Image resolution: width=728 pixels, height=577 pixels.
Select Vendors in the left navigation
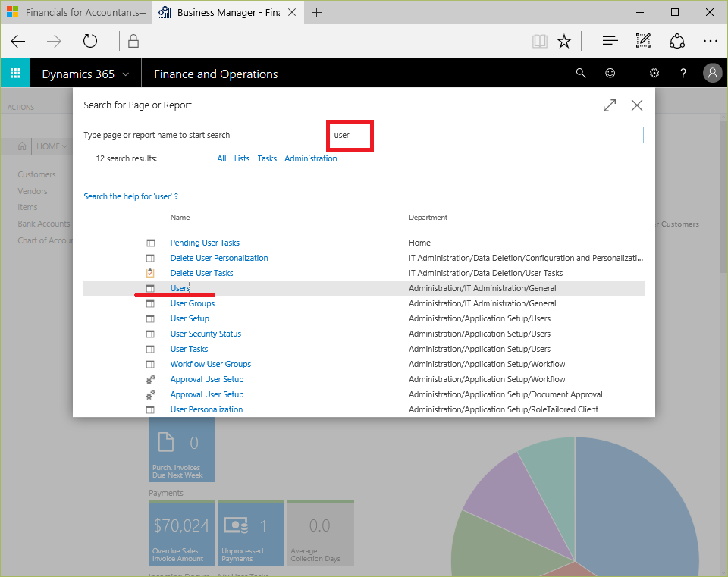click(x=33, y=191)
